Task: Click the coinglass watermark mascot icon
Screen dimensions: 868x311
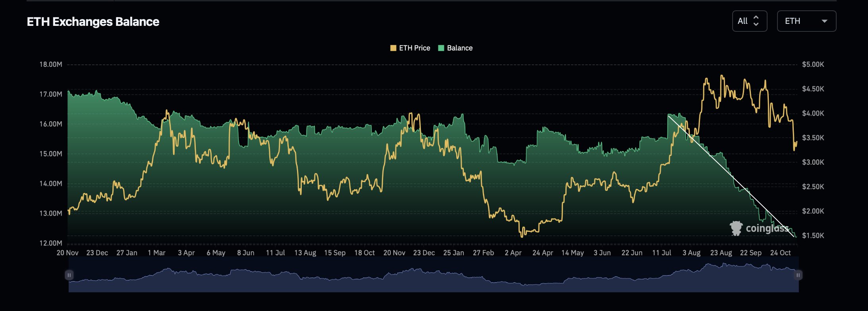Action: (x=736, y=228)
